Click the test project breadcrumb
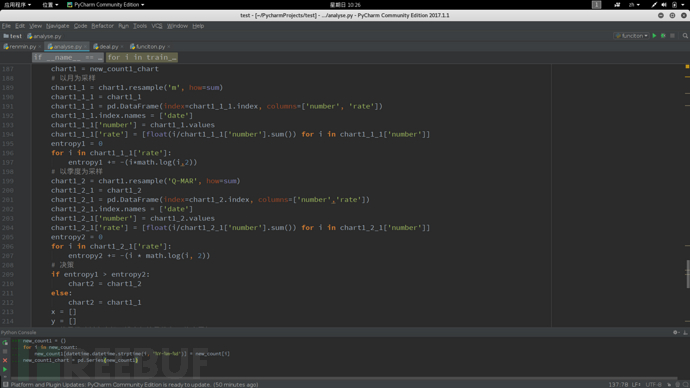 point(13,36)
